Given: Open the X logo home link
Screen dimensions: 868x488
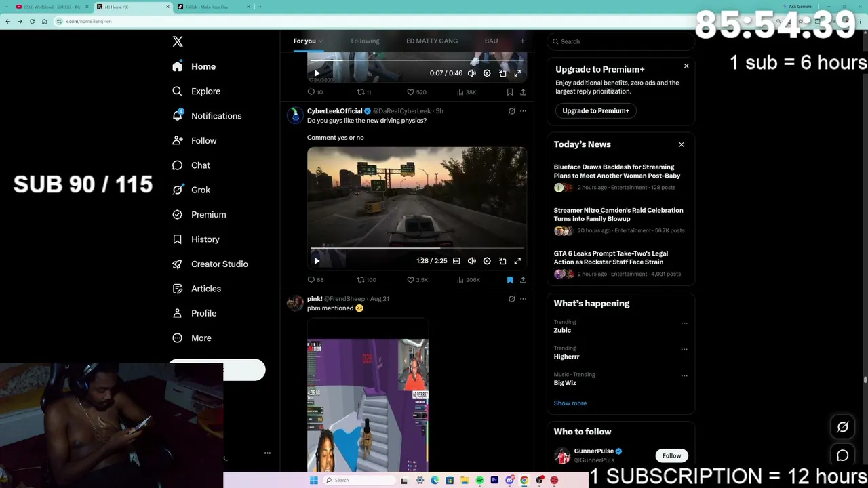Looking at the screenshot, I should click(178, 41).
